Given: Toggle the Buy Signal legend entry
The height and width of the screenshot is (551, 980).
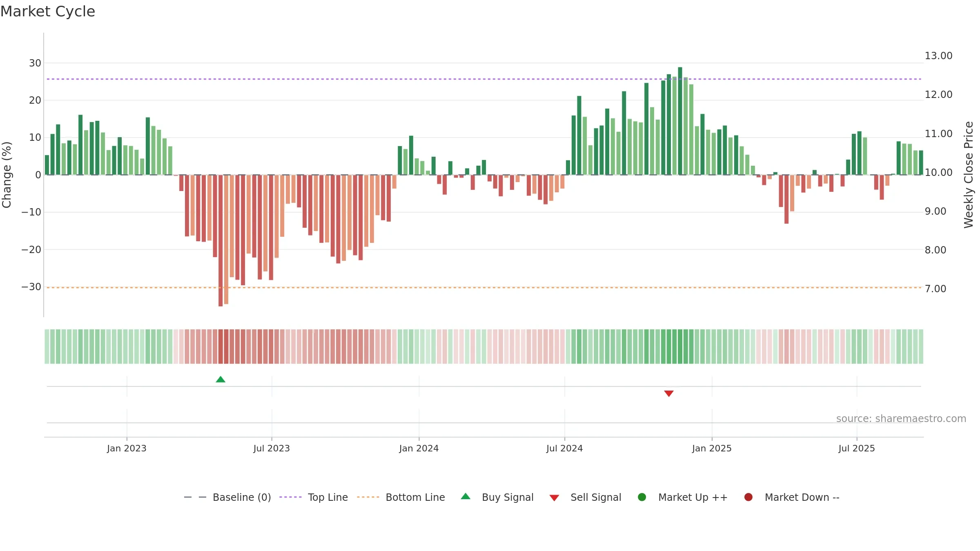Looking at the screenshot, I should tap(497, 498).
